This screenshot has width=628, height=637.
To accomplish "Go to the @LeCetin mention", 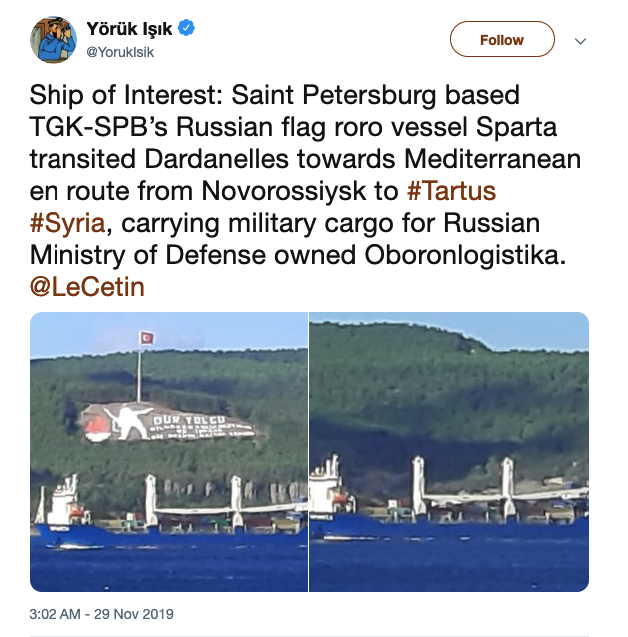I will pyautogui.click(x=87, y=287).
